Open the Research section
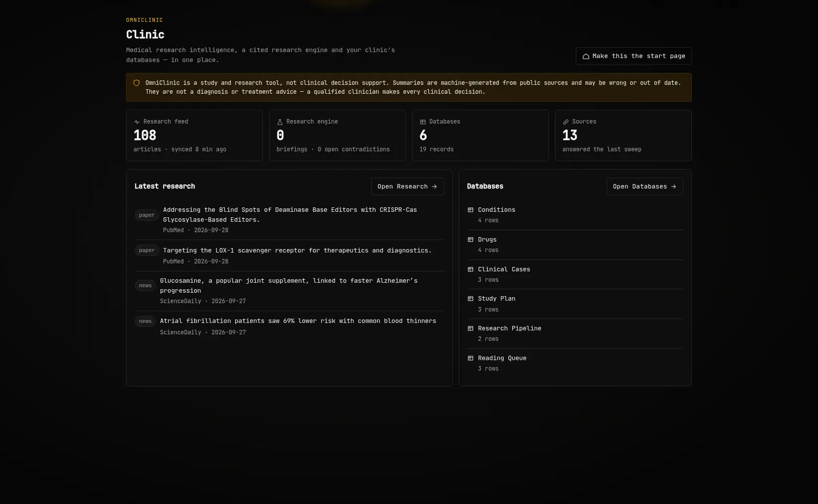 point(408,187)
